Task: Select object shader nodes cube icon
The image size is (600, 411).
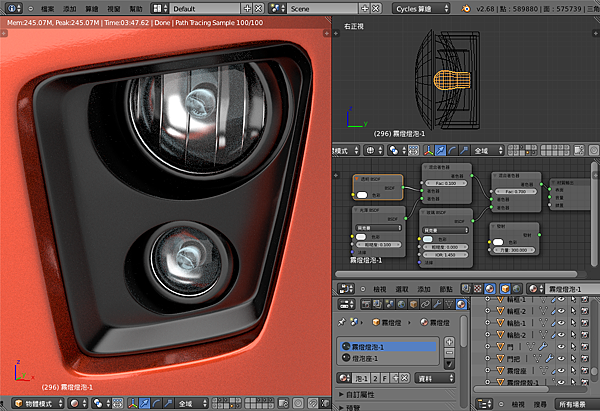Action: click(x=504, y=289)
